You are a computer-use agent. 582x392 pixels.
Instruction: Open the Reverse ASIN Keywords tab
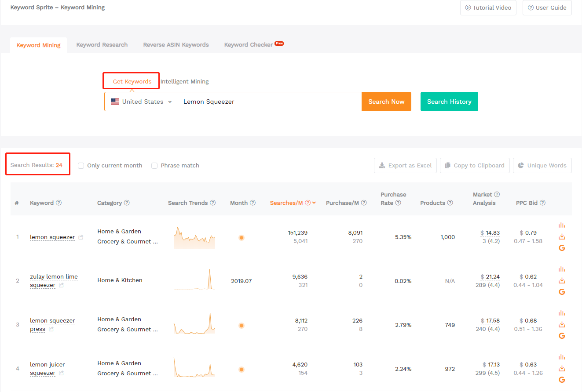(176, 45)
